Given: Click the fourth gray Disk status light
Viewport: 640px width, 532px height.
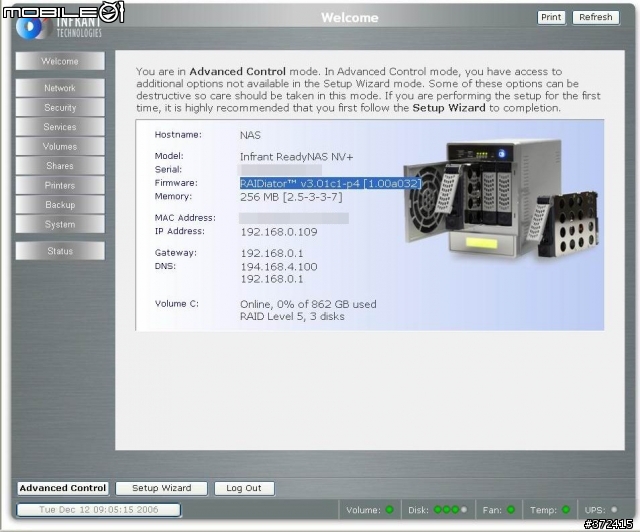Looking at the screenshot, I should click(464, 510).
